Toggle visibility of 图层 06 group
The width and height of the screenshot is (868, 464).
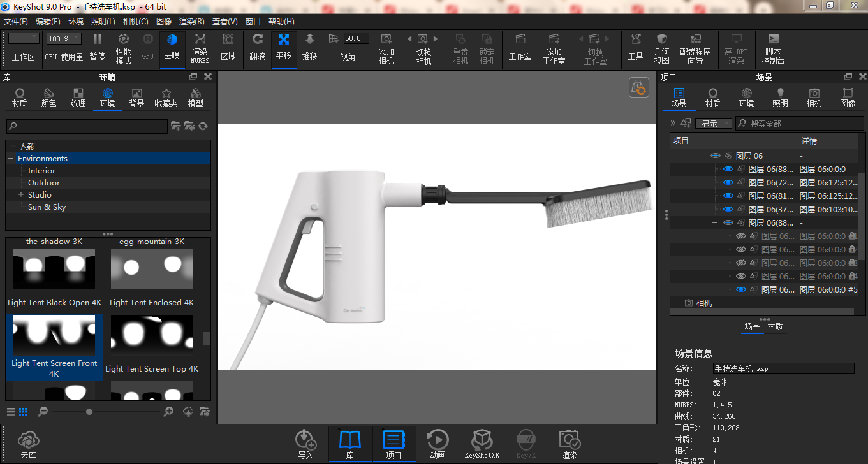pyautogui.click(x=715, y=156)
